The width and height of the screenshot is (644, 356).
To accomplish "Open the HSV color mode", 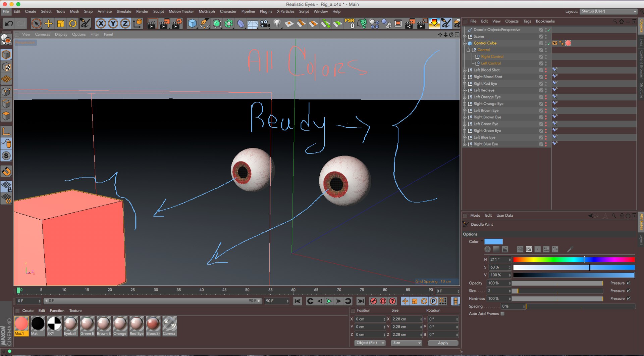I will 529,249.
